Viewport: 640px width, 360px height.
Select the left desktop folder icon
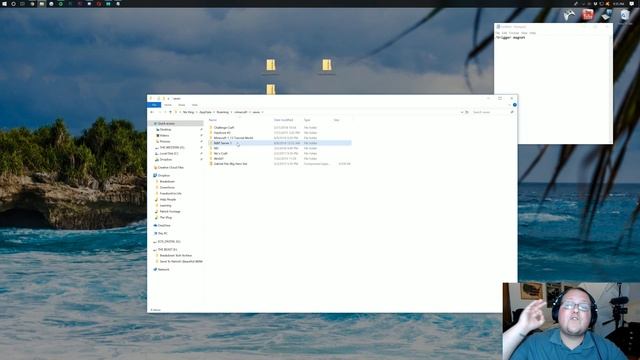coord(271,65)
